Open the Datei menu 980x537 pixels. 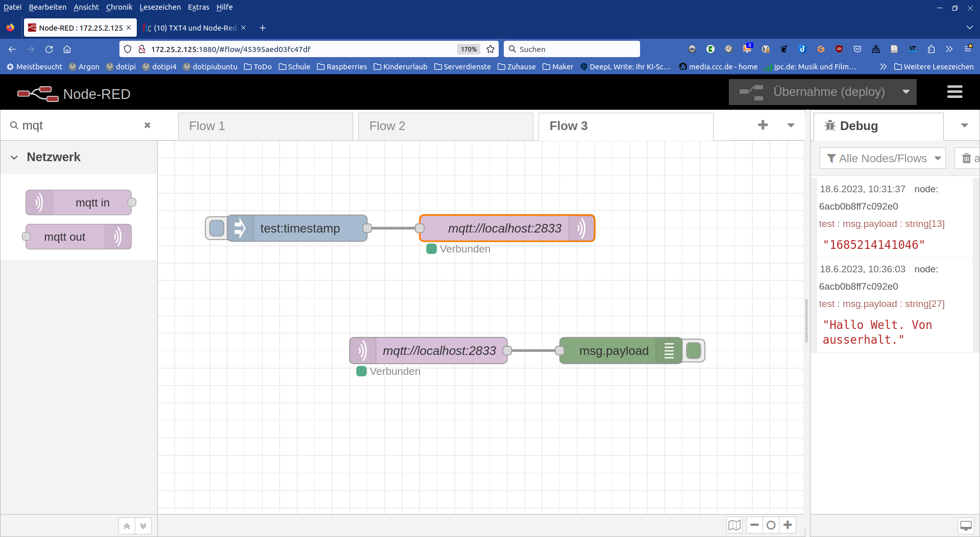coord(12,7)
